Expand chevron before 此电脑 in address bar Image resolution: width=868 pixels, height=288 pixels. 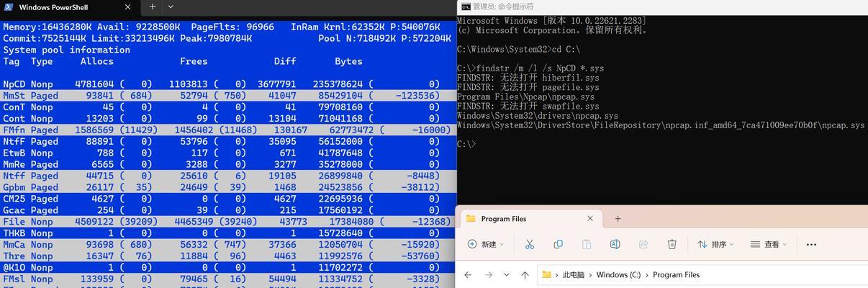(557, 275)
